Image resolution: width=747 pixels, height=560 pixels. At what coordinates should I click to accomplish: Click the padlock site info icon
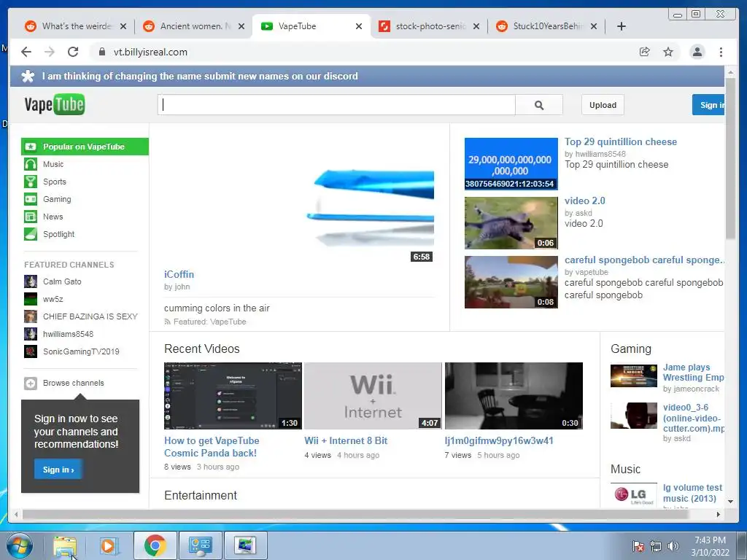(x=102, y=52)
